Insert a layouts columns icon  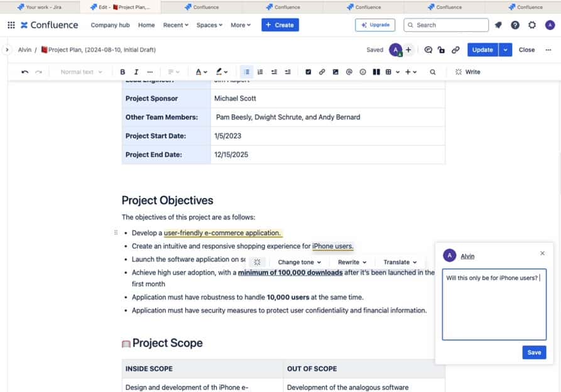click(376, 72)
